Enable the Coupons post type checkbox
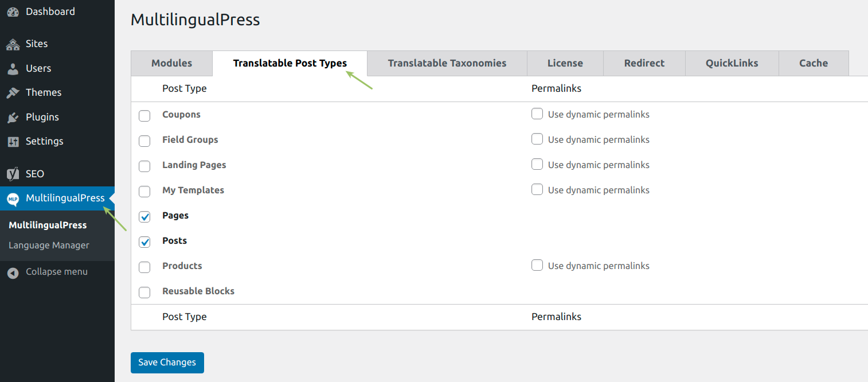The image size is (868, 382). coord(144,116)
